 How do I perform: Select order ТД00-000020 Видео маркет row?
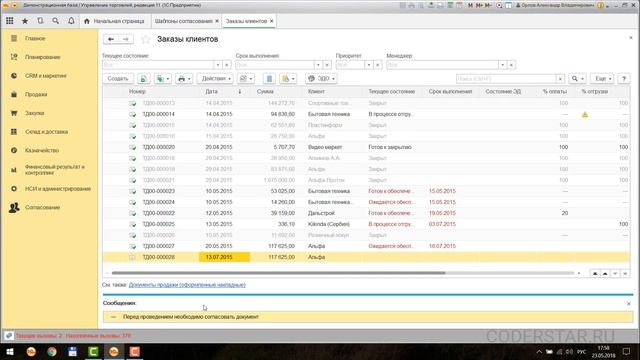(x=366, y=147)
